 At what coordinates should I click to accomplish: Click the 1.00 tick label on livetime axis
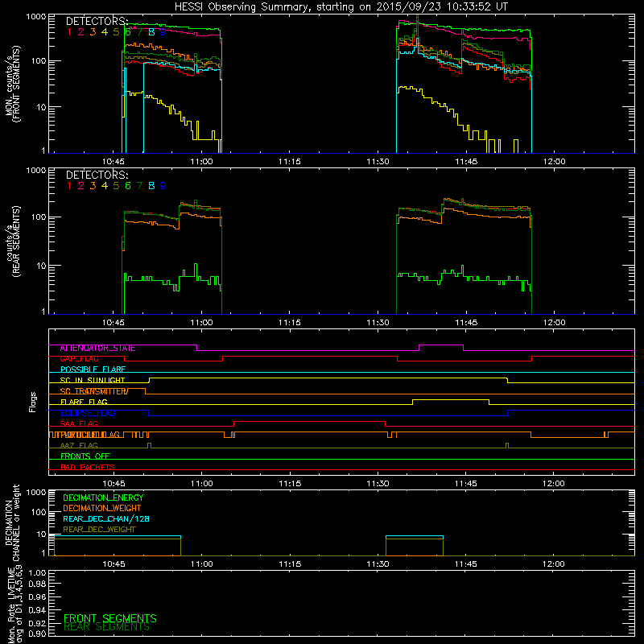point(37,573)
